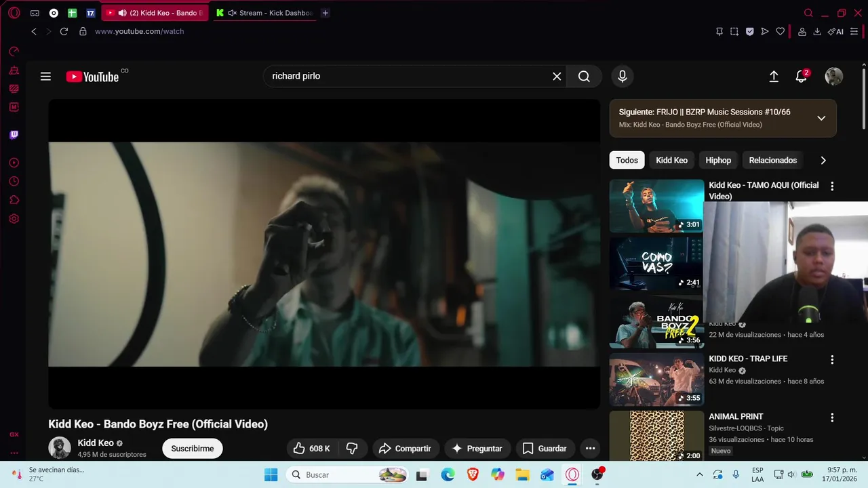
Task: Open the KIDD KEO - TRAP LIFE title
Action: click(748, 359)
